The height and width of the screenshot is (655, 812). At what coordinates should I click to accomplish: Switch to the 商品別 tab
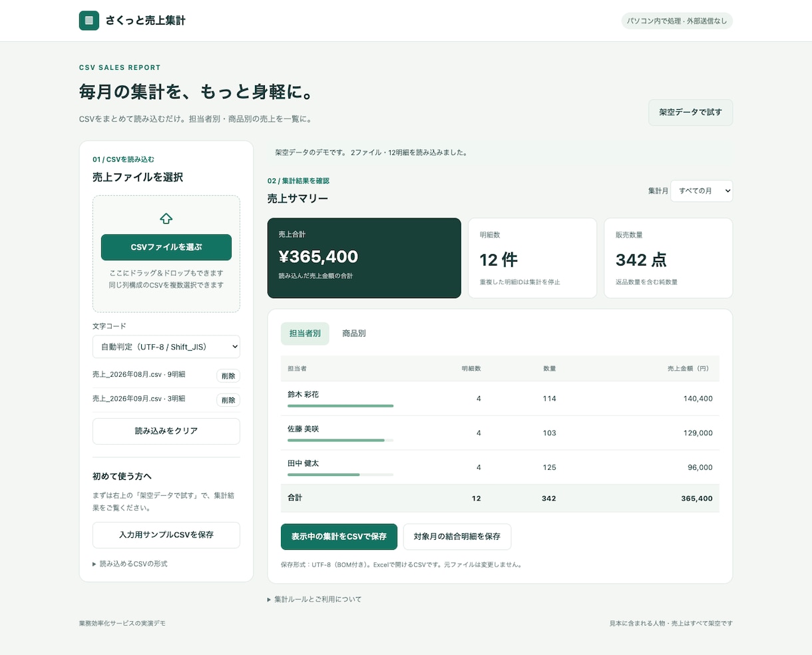pos(354,333)
